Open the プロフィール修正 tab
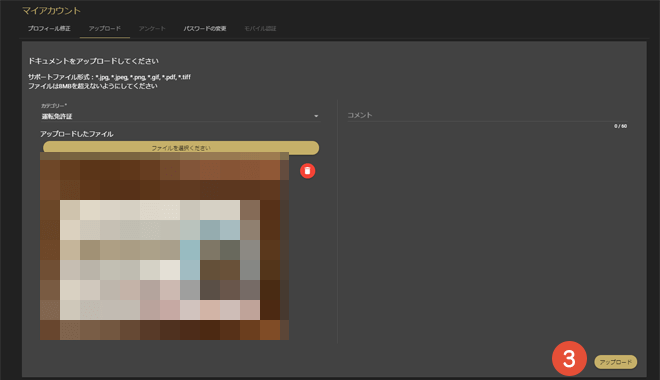 (x=49, y=29)
